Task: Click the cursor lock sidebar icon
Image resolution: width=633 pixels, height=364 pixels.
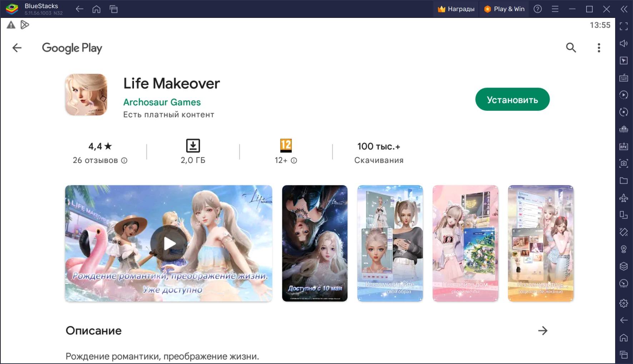Action: (x=624, y=61)
